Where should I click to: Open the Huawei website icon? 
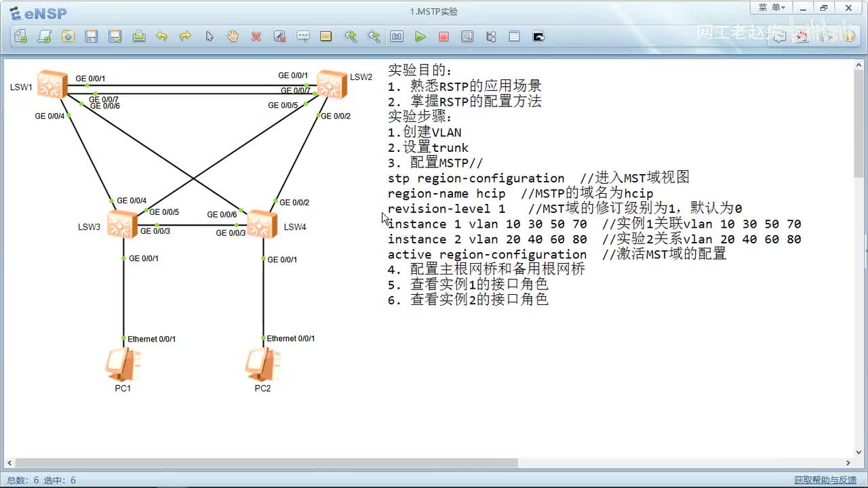803,37
